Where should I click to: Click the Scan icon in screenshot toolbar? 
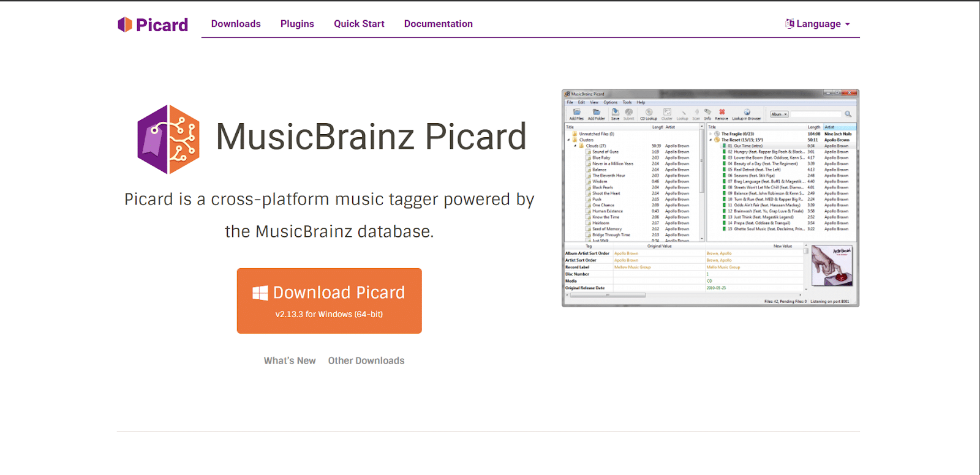point(696,114)
